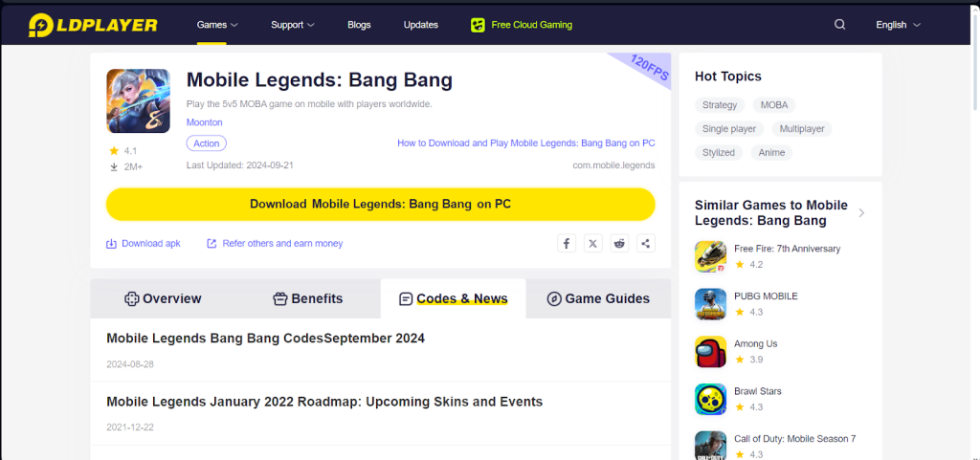Click the Action genre tag
Viewport: 980px width, 460px height.
[207, 143]
